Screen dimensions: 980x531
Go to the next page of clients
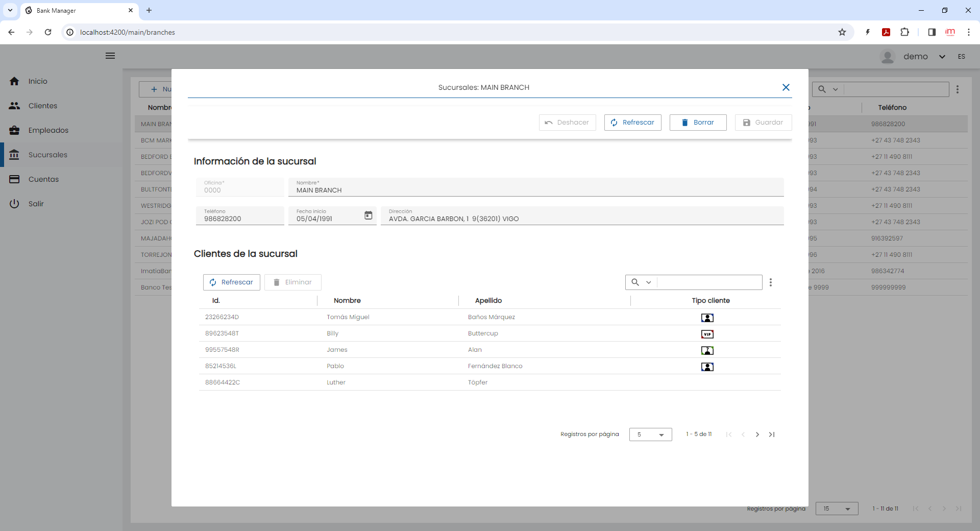pyautogui.click(x=757, y=435)
